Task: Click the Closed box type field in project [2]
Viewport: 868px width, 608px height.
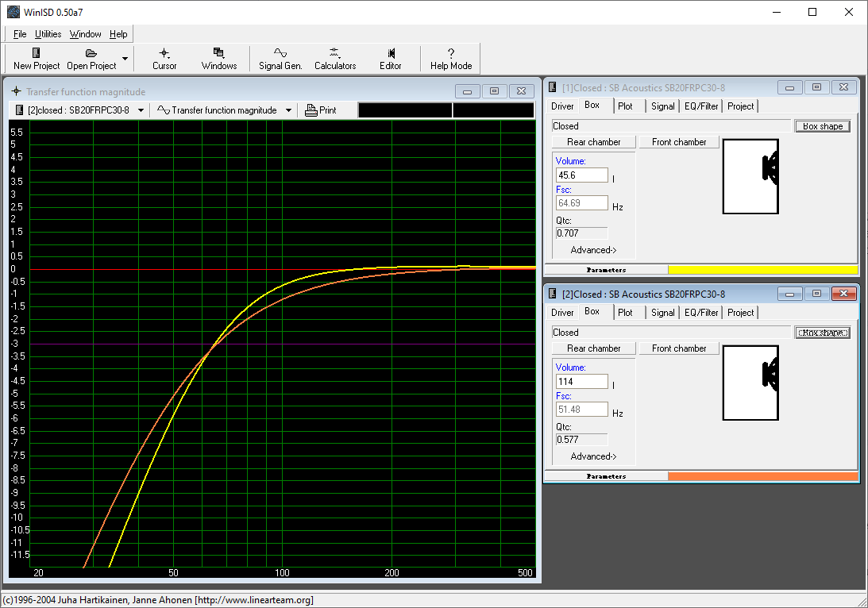Action: 672,333
